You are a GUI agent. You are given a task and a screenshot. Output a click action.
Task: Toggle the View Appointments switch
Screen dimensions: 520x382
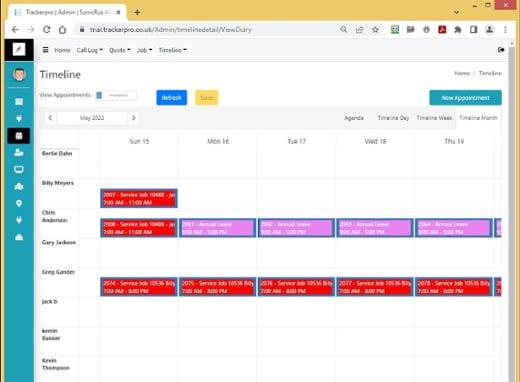pyautogui.click(x=116, y=95)
